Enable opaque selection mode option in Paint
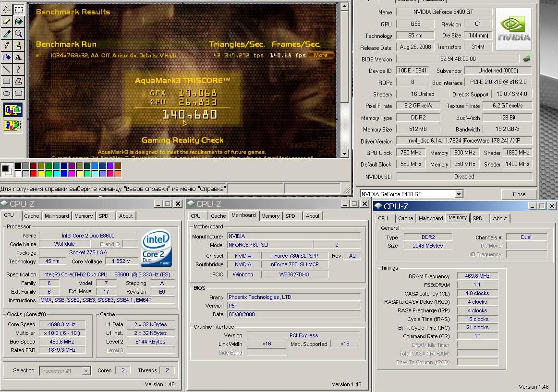Image resolution: width=558 pixels, height=392 pixels. pyautogui.click(x=12, y=110)
